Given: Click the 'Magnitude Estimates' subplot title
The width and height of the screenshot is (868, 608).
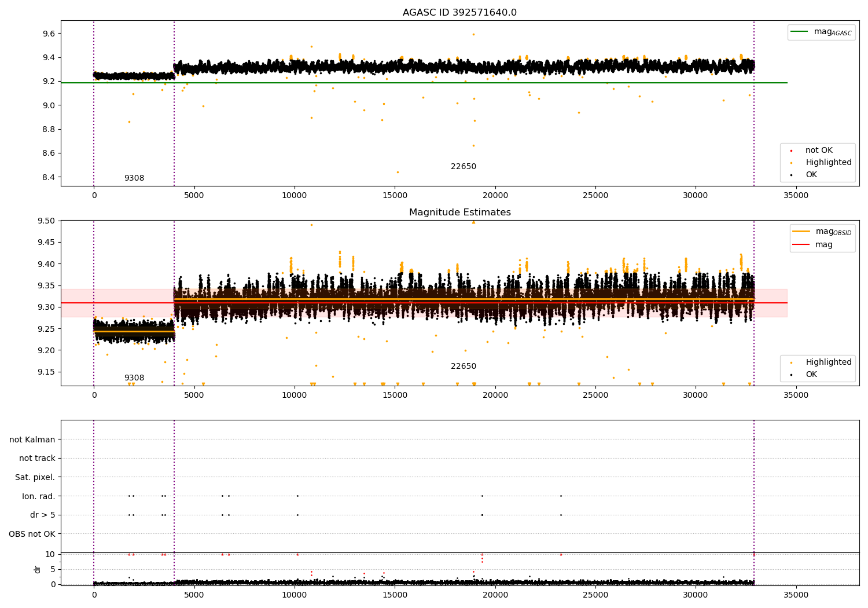Looking at the screenshot, I should click(x=459, y=213).
